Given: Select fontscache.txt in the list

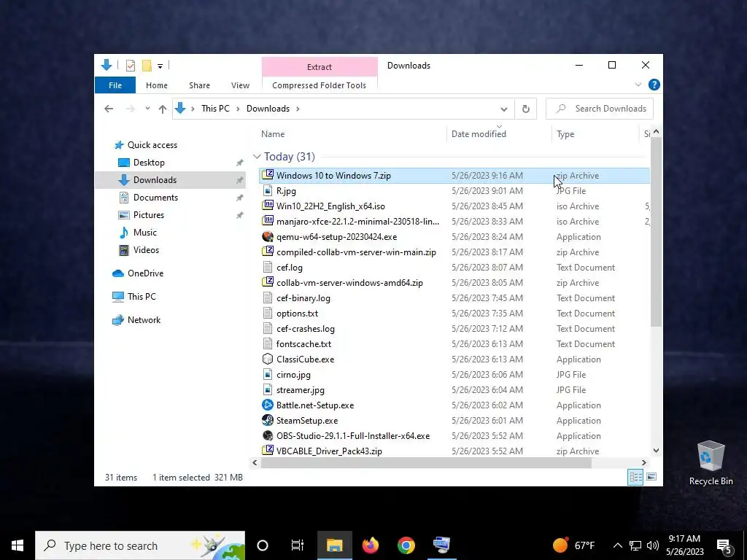Looking at the screenshot, I should pos(303,344).
